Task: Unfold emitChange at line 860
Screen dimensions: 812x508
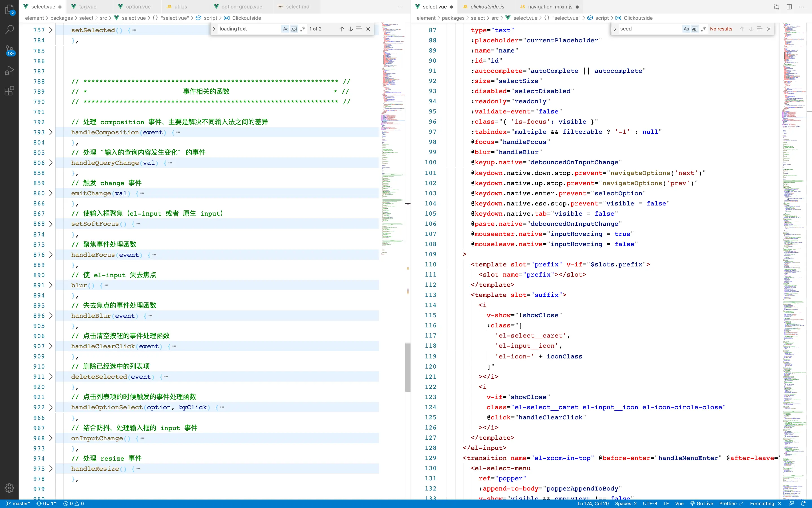Action: pyautogui.click(x=51, y=193)
